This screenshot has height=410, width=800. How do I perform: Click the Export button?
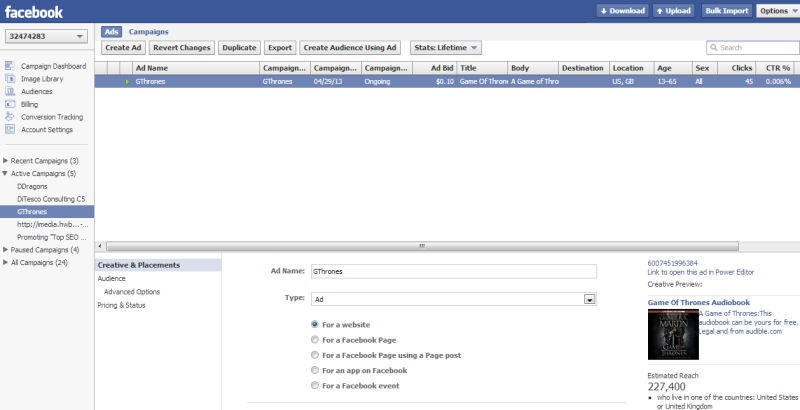click(280, 48)
